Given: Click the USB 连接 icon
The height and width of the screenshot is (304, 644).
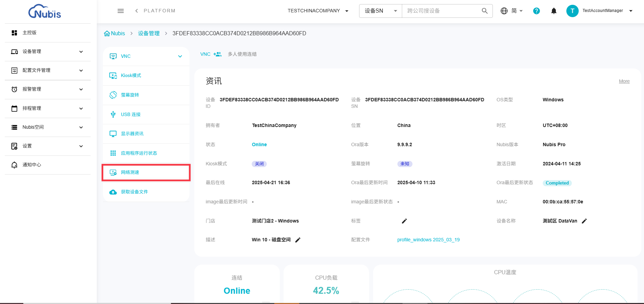Looking at the screenshot, I should point(113,114).
